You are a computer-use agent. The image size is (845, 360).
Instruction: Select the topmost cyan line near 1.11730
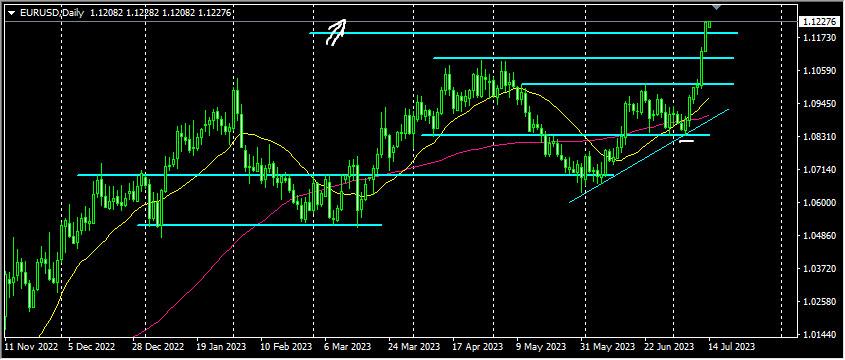pos(523,33)
